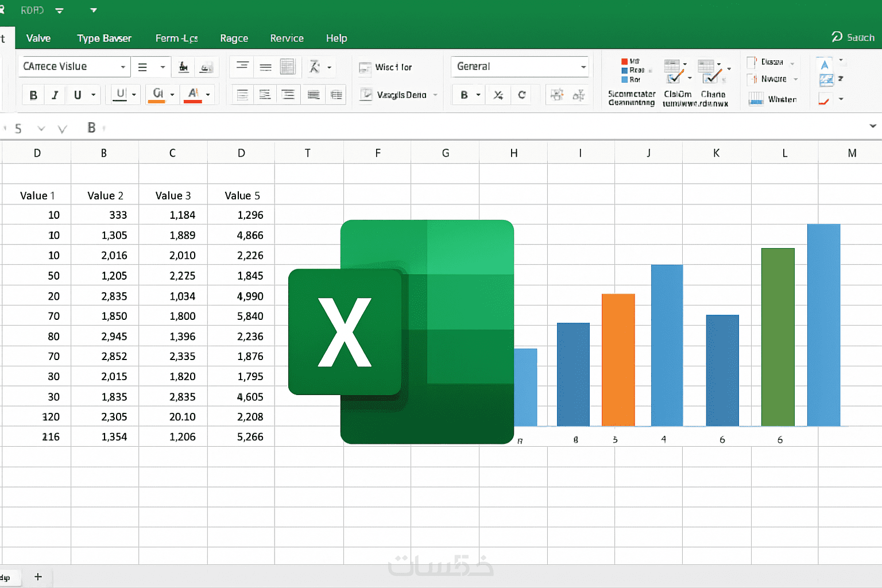Click the C icon in the number group
This screenshot has height=588, width=882.
[x=521, y=95]
